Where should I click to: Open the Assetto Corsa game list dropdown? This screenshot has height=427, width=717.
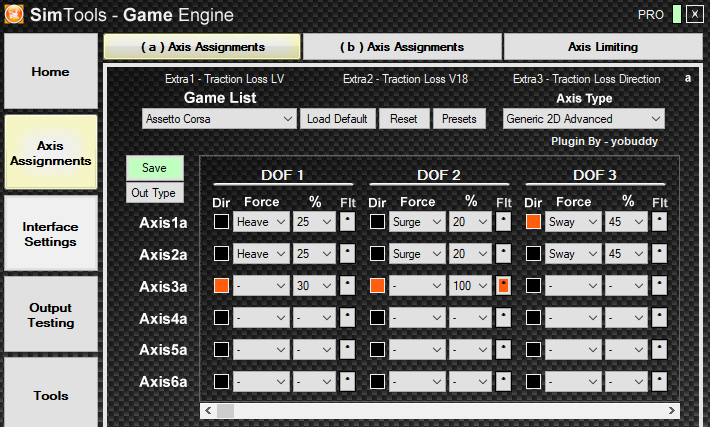pyautogui.click(x=218, y=119)
